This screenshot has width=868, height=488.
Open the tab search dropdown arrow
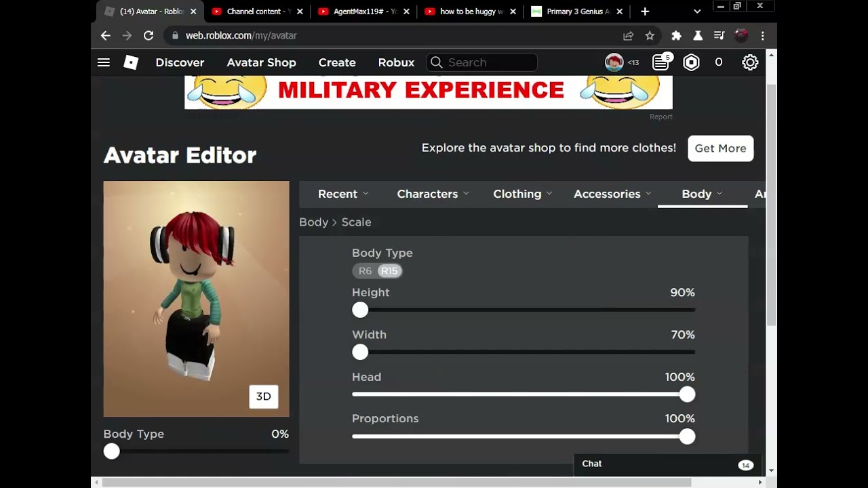point(697,12)
